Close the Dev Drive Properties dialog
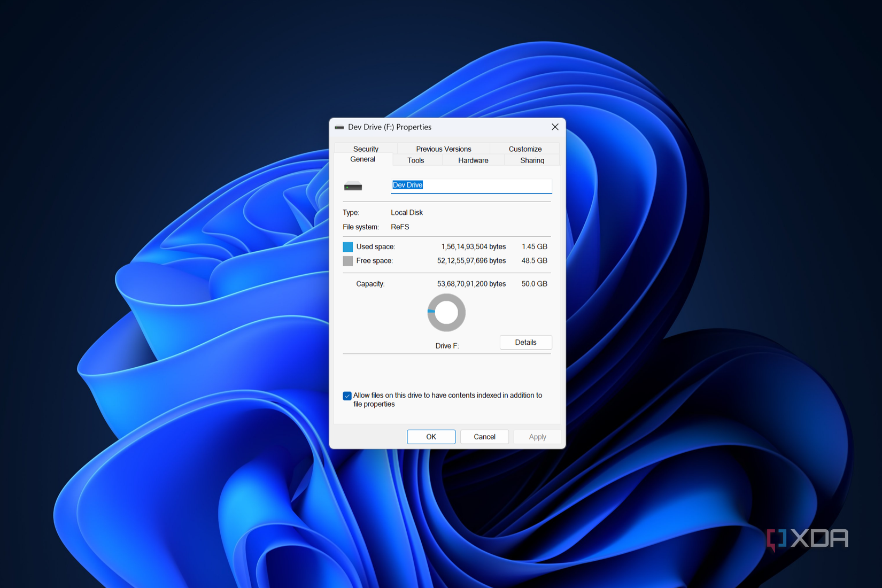 [555, 127]
